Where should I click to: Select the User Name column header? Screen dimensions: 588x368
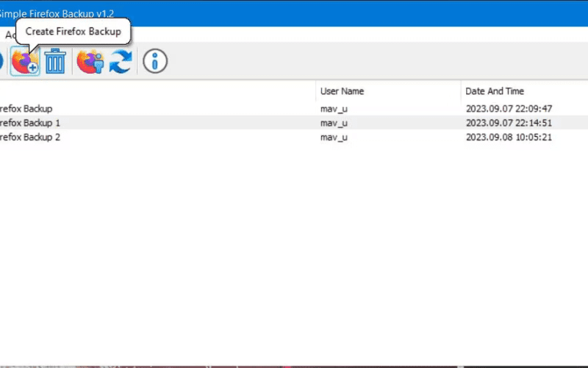point(388,91)
